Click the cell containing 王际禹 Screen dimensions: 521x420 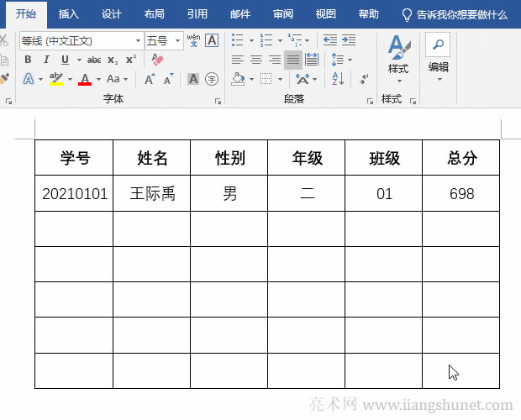(152, 193)
